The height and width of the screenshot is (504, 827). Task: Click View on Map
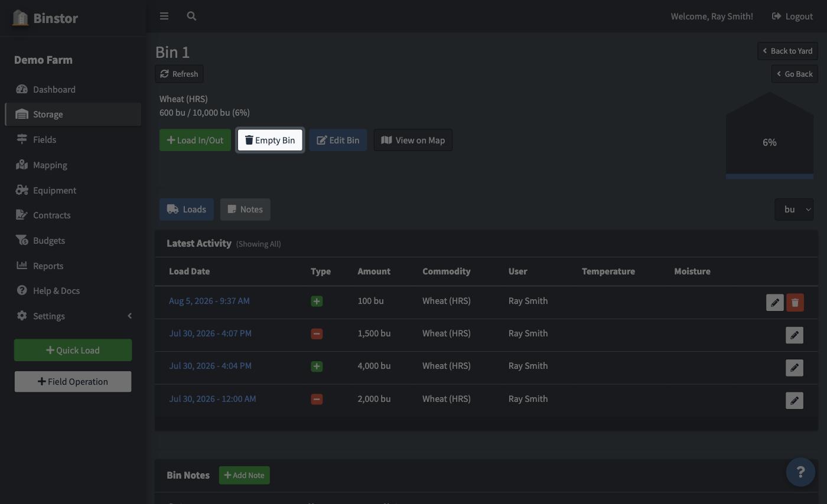[x=413, y=140]
